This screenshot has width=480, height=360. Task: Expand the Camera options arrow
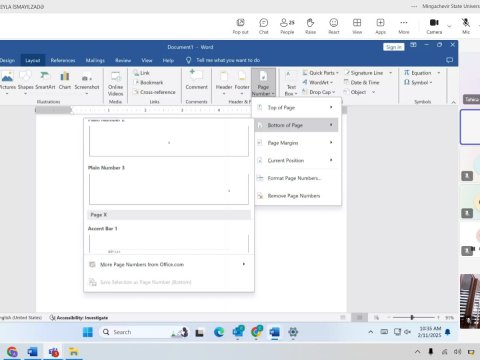pyautogui.click(x=449, y=26)
